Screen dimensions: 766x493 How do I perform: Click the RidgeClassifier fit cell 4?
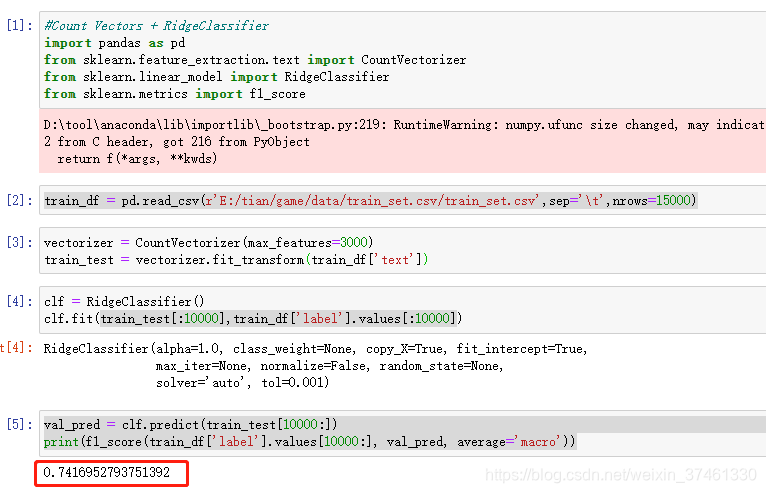[x=403, y=310]
